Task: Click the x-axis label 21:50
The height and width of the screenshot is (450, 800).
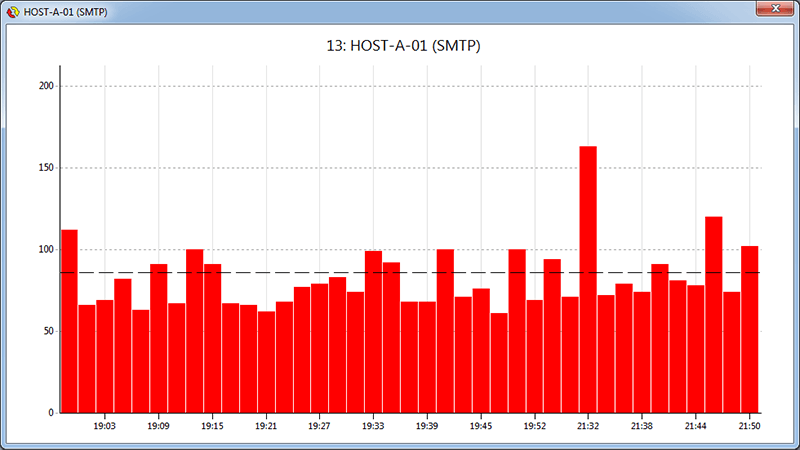Action: [x=749, y=426]
